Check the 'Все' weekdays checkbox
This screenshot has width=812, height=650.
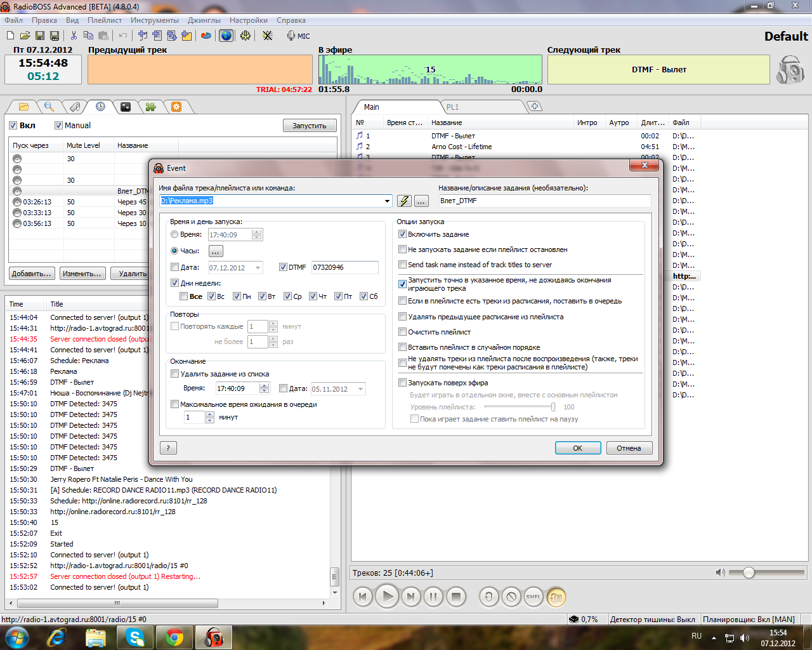pyautogui.click(x=183, y=296)
